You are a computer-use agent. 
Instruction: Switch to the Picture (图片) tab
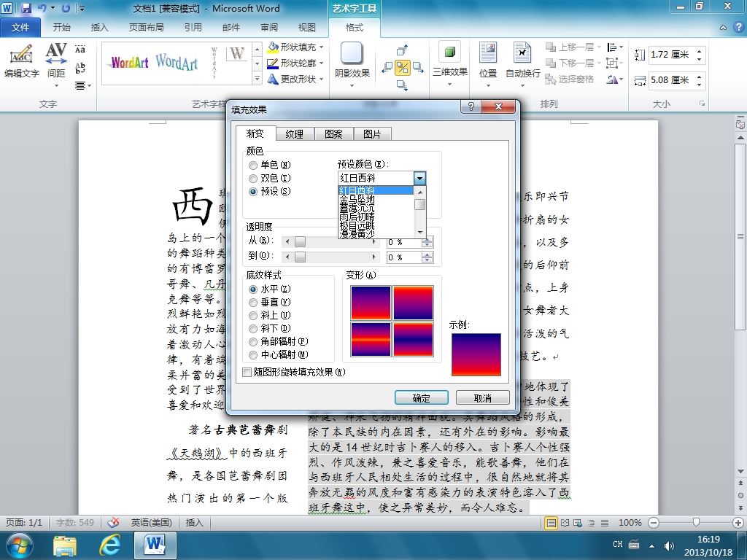click(372, 134)
